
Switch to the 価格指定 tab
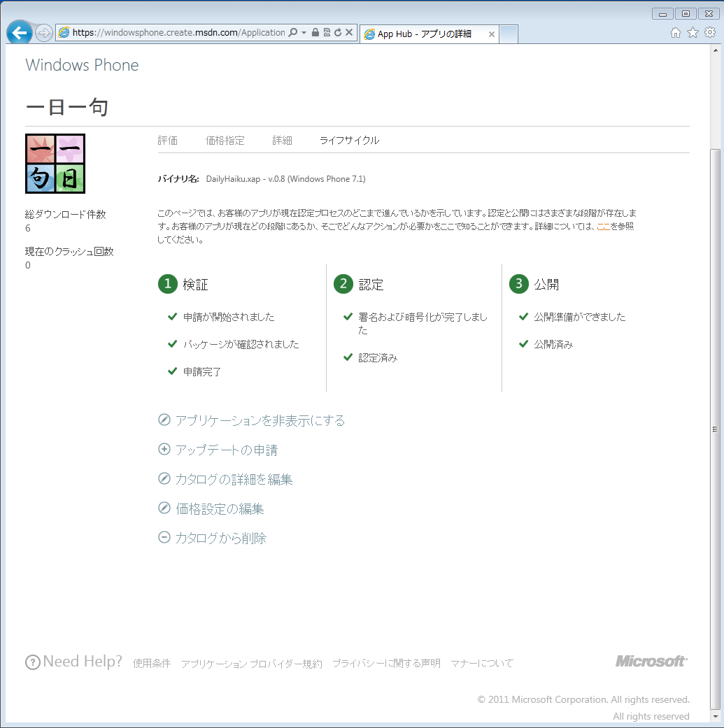[x=225, y=140]
